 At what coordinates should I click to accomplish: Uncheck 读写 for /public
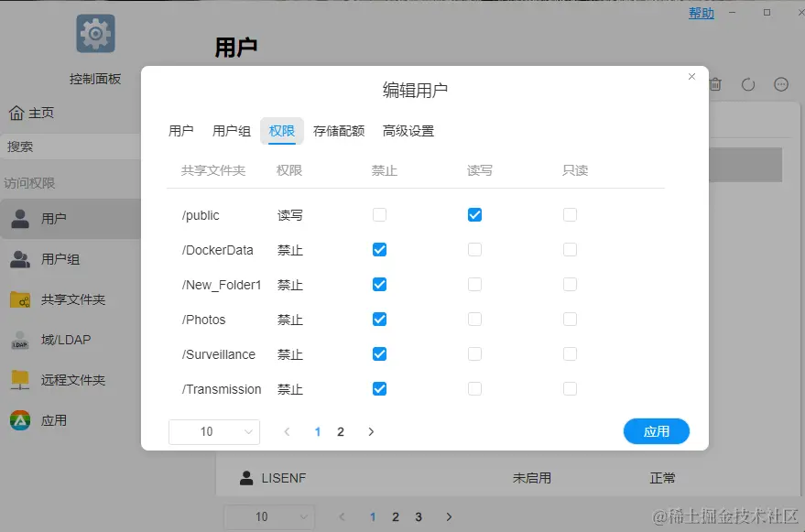(x=475, y=214)
